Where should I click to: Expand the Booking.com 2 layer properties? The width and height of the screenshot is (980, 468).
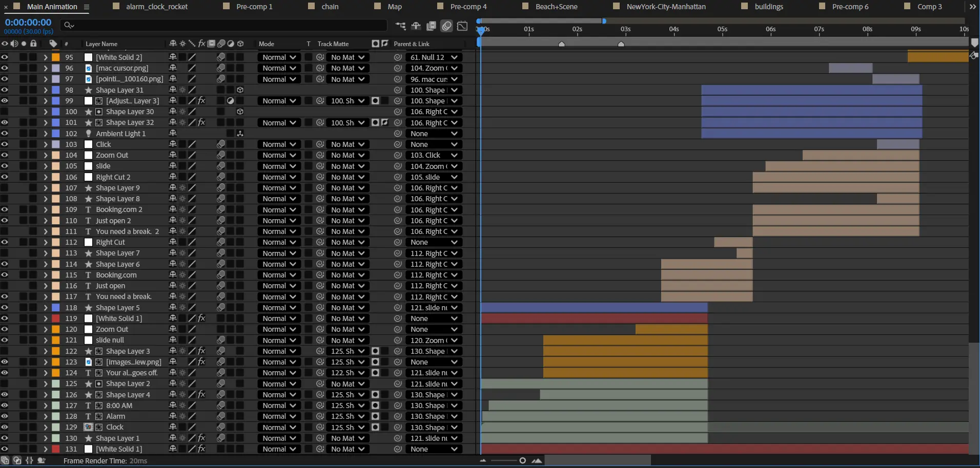click(x=45, y=210)
